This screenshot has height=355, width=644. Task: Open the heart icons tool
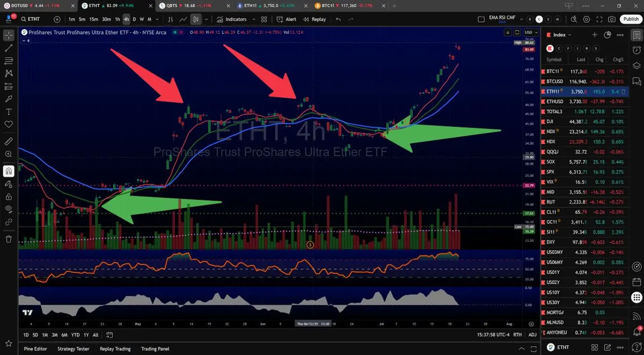point(9,125)
